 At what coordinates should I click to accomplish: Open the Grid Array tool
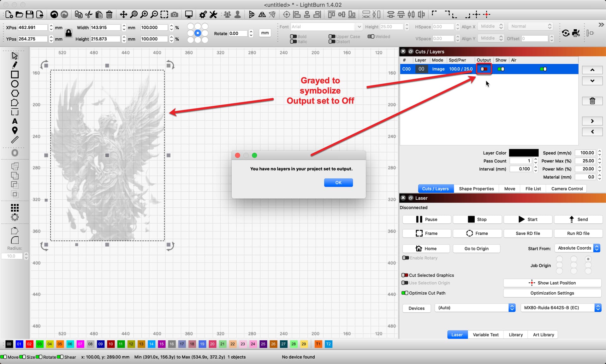pyautogui.click(x=15, y=208)
